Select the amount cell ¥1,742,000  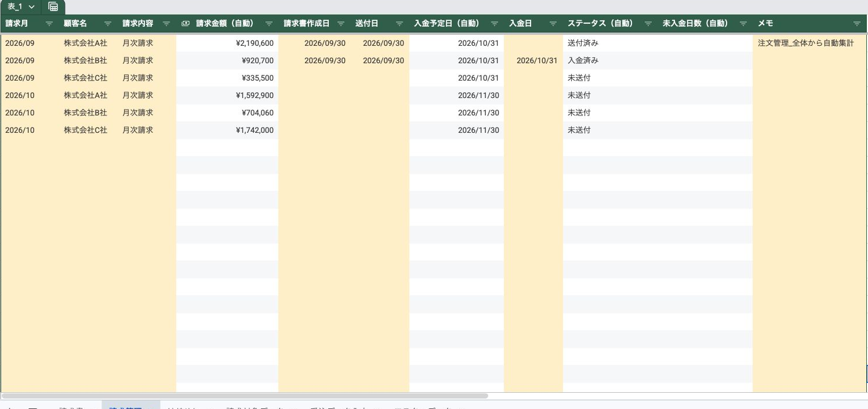pyautogui.click(x=227, y=130)
